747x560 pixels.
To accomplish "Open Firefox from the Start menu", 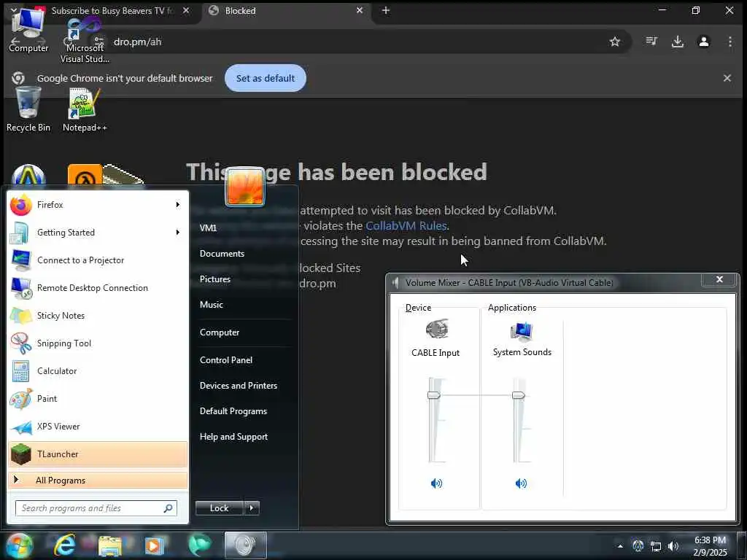I will pos(98,205).
